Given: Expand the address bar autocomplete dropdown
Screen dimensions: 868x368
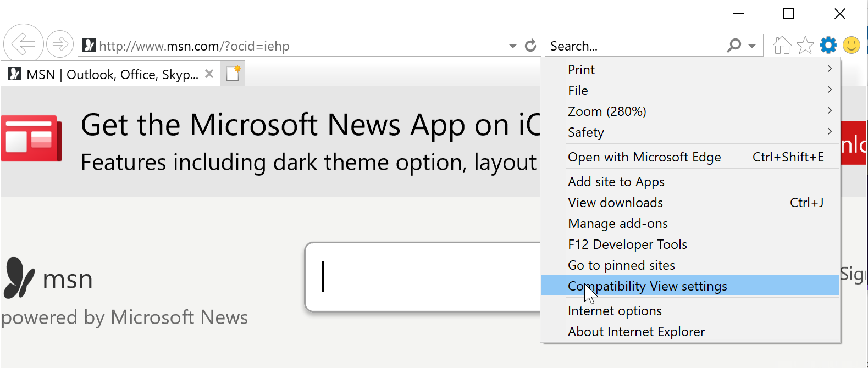Looking at the screenshot, I should (512, 46).
